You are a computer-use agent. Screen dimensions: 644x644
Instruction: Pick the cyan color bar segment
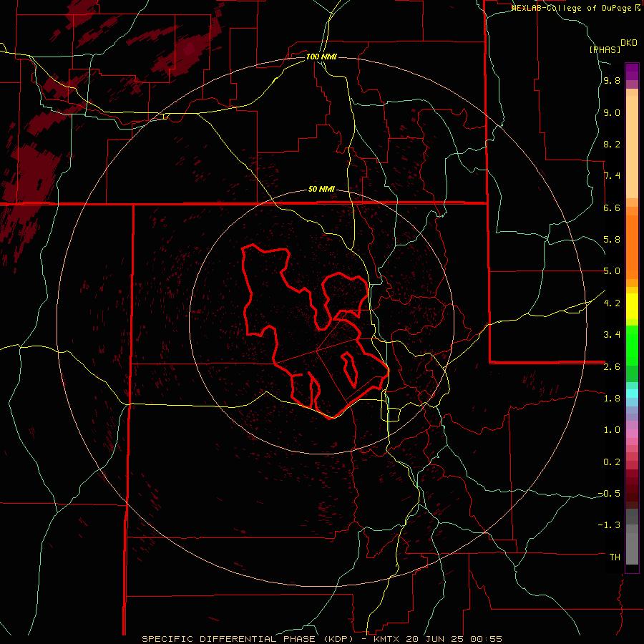632,394
